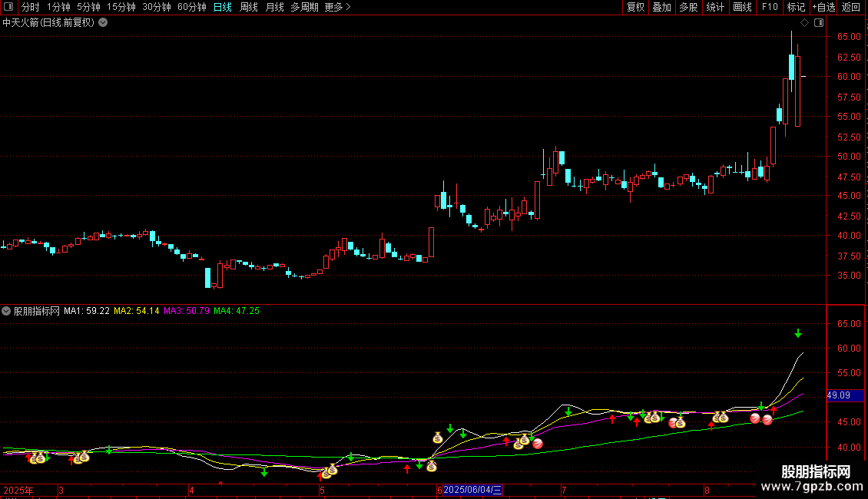Click the 47.50 label on price axis

[x=849, y=177]
